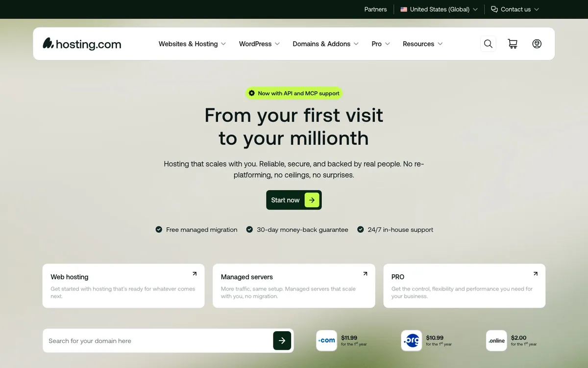This screenshot has height=368, width=588.
Task: Click the $11.99 .com price text
Action: pos(349,338)
